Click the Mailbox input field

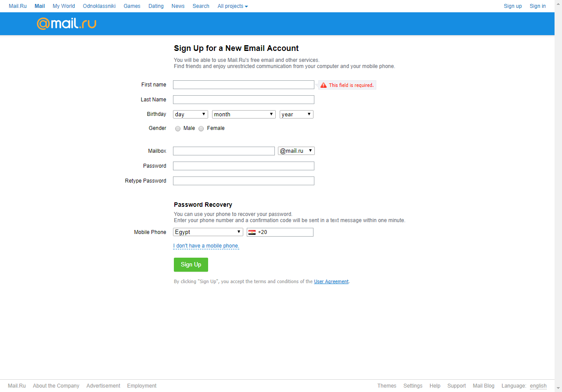[224, 151]
